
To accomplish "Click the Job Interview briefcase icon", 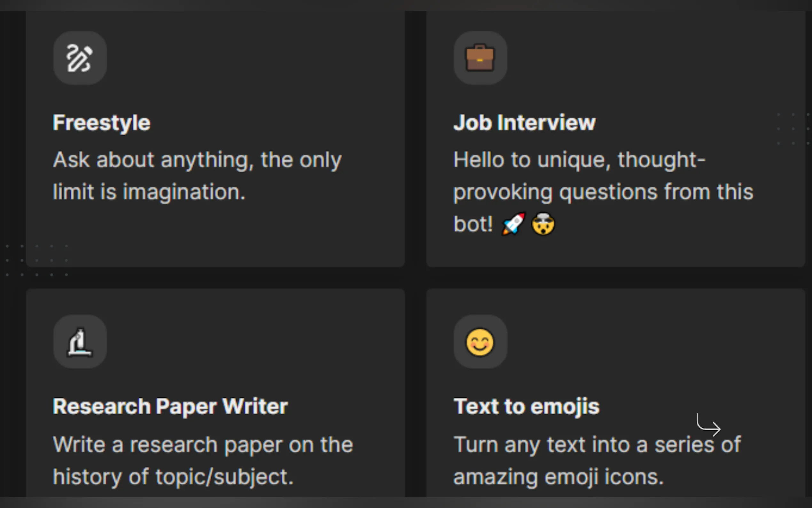I will [x=480, y=58].
